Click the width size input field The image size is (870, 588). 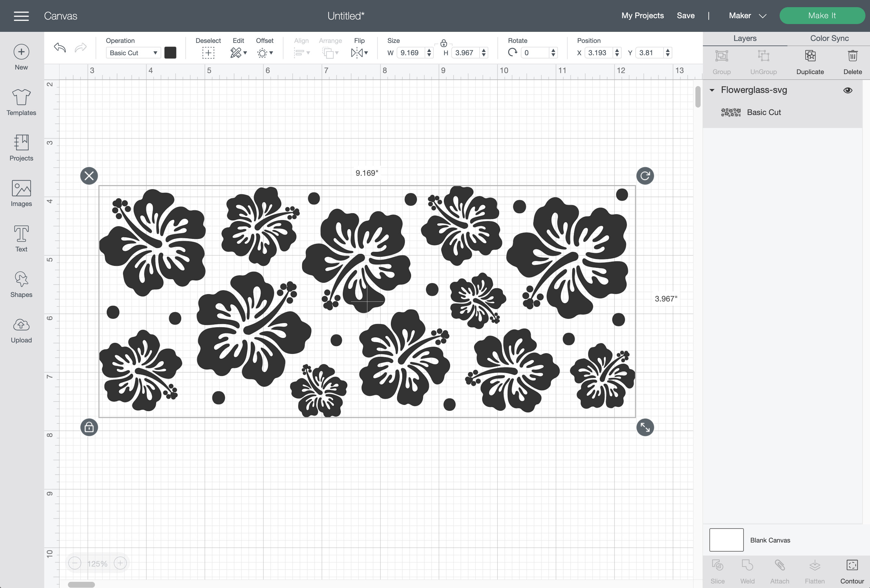[411, 53]
